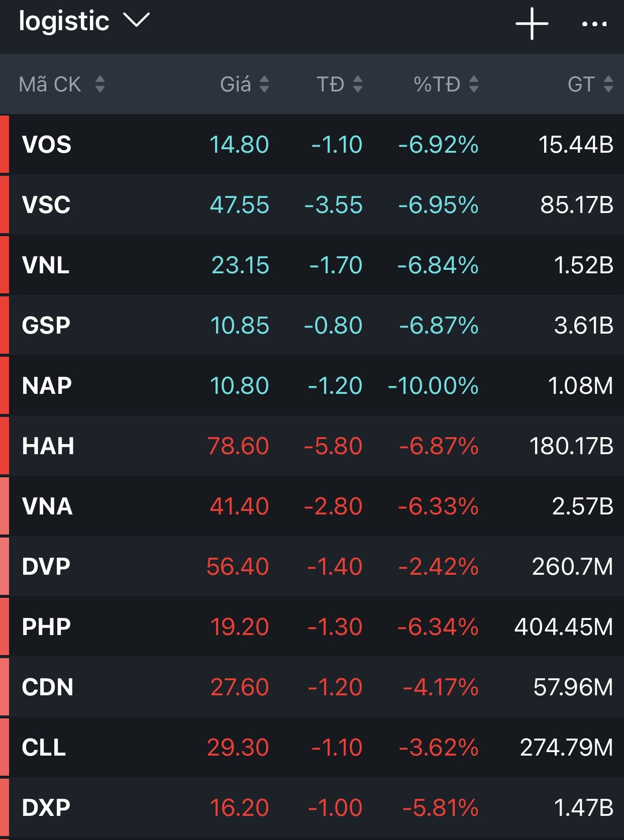Click the %TĐ column header label
Viewport: 624px width, 840px height.
click(437, 84)
